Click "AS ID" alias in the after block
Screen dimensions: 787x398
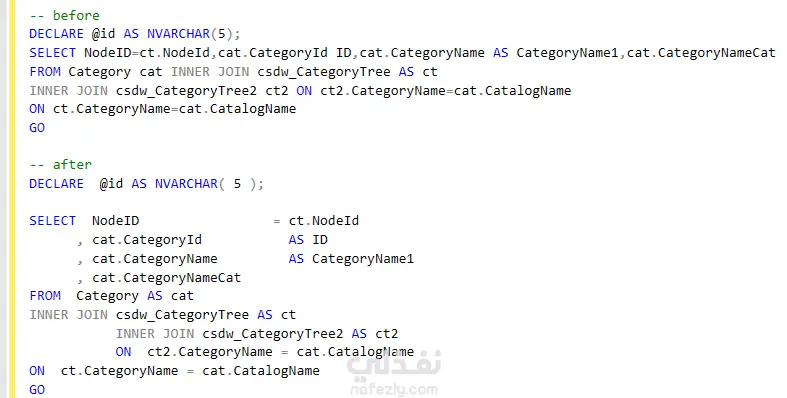click(308, 240)
